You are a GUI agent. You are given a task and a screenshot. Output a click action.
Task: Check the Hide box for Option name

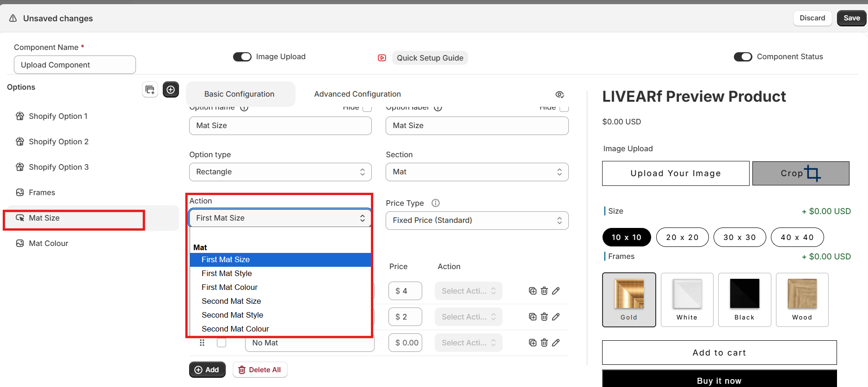point(367,108)
